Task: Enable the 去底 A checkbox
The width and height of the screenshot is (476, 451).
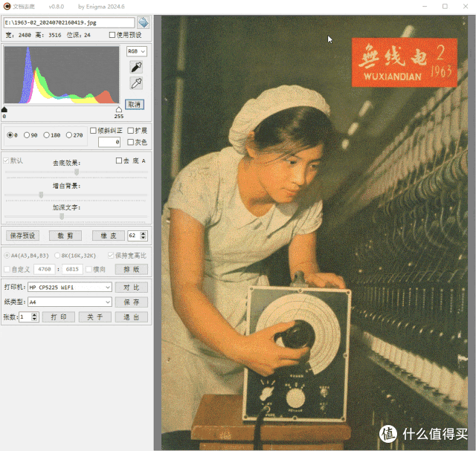Action: [119, 160]
